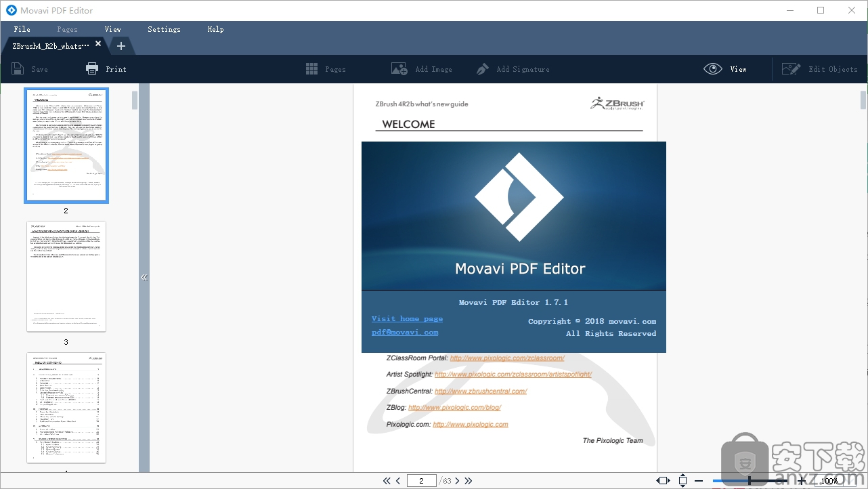The image size is (868, 489).
Task: Collapse the thumbnail sidebar with the double chevron
Action: [x=144, y=278]
